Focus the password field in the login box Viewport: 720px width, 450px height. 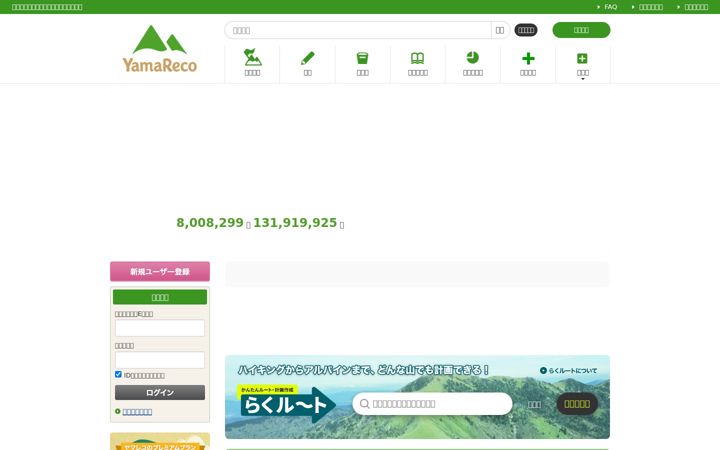(x=160, y=360)
